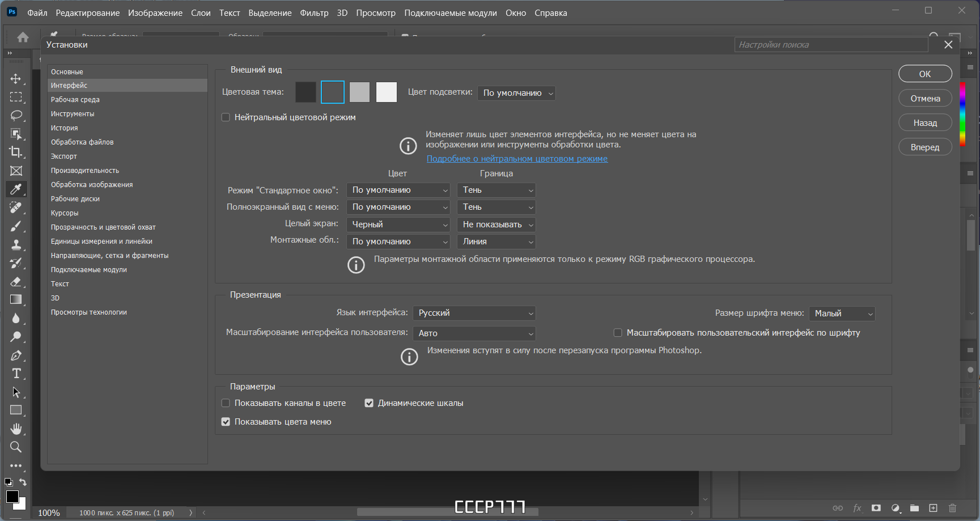Open Размер шрифта меню dropdown
980x521 pixels.
842,314
